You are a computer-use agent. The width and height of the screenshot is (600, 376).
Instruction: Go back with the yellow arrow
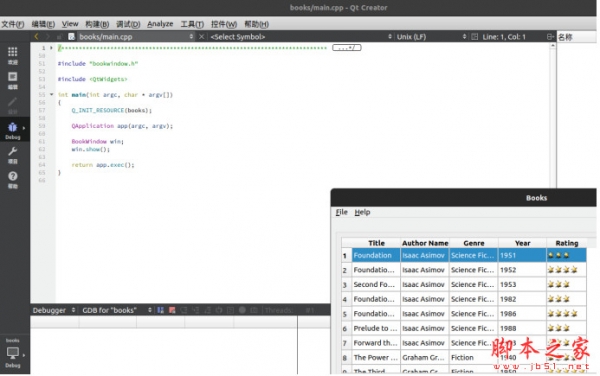click(37, 37)
